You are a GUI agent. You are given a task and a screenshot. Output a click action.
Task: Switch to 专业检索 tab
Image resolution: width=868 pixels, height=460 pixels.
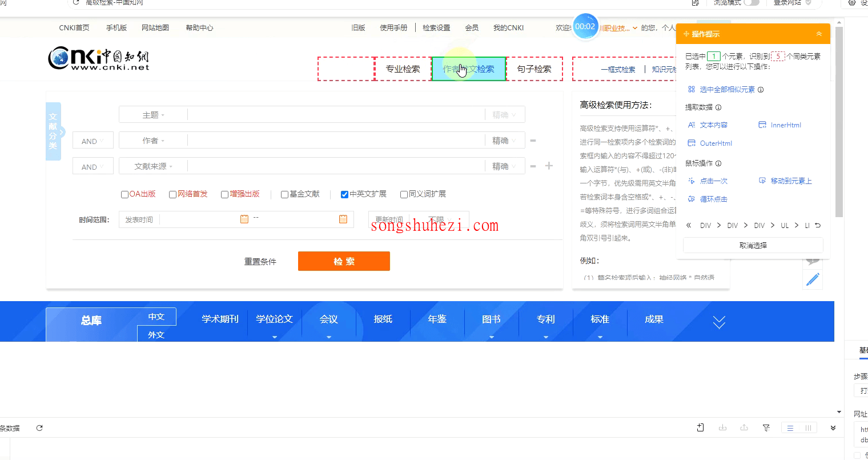point(403,69)
